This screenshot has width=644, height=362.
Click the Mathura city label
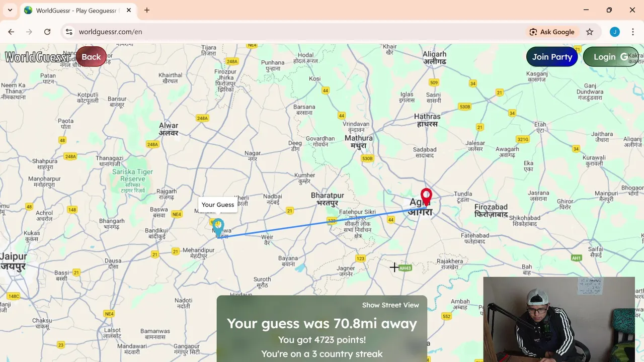coord(359,142)
